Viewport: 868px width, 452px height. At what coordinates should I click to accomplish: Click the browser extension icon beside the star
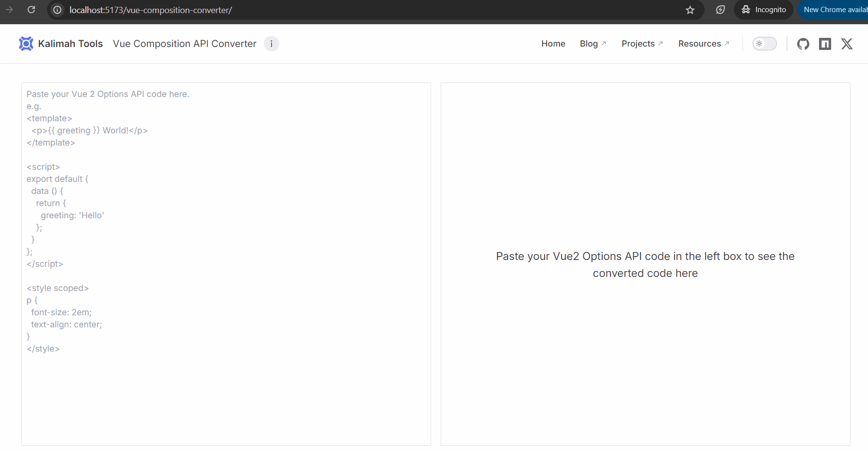click(x=720, y=10)
